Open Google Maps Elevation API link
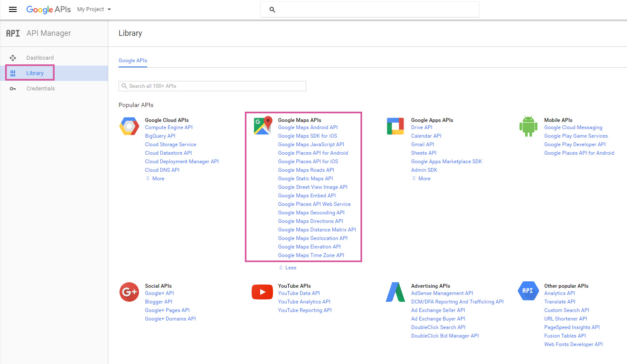This screenshot has width=627, height=364. [309, 247]
